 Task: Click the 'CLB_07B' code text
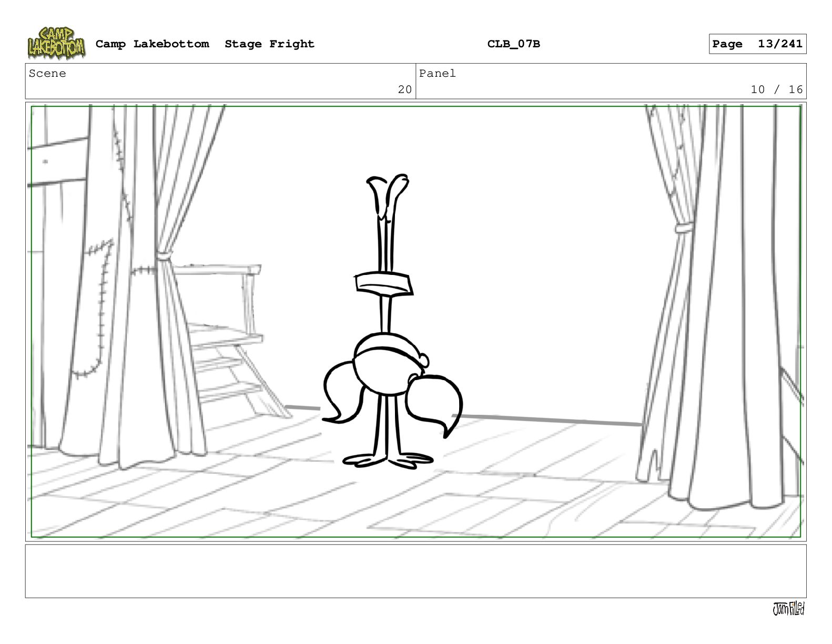513,44
